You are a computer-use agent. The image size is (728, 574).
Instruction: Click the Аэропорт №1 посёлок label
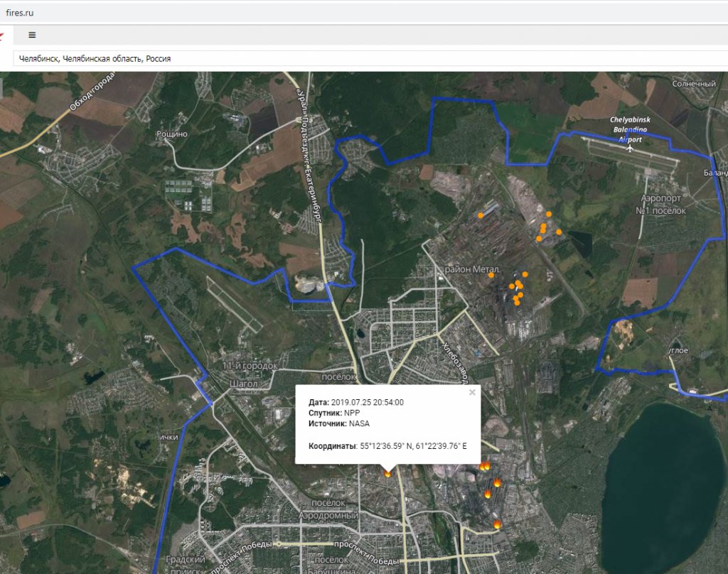660,206
